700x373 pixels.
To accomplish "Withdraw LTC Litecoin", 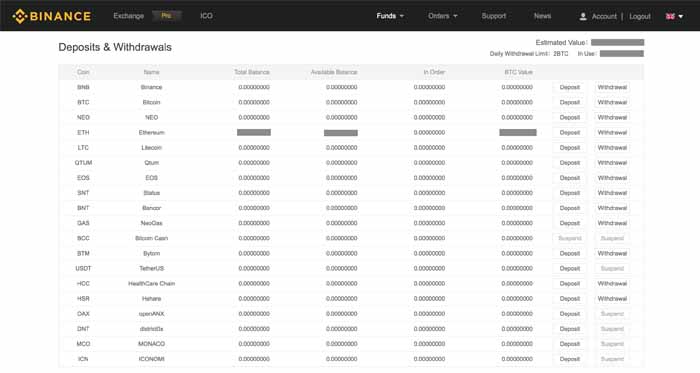I will pyautogui.click(x=612, y=148).
